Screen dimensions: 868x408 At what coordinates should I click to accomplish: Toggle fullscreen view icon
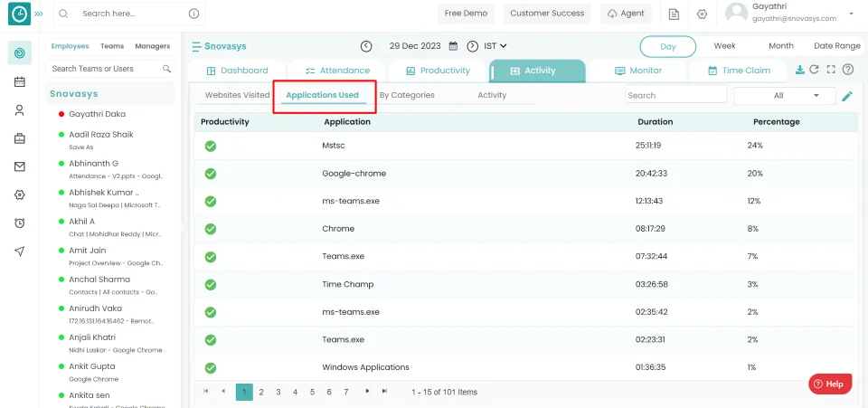click(x=830, y=70)
